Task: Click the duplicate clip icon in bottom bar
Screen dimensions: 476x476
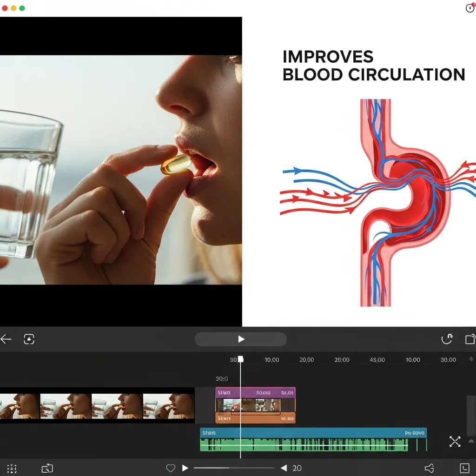Action: click(47, 468)
